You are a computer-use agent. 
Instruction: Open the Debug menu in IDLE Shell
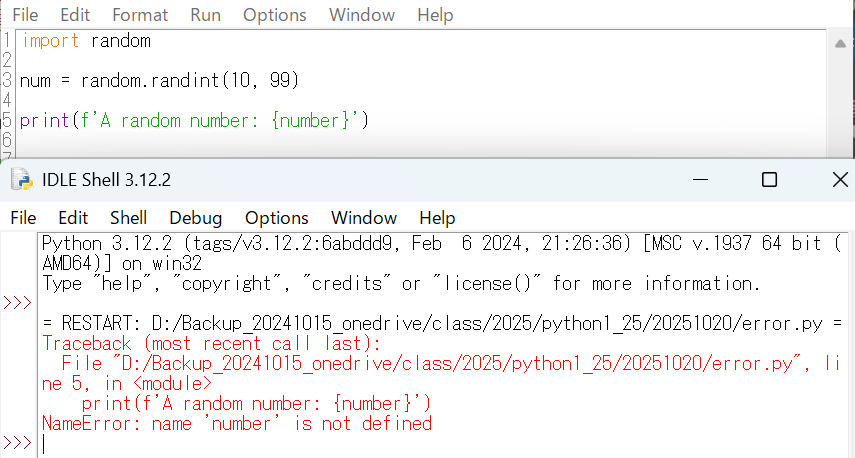click(x=196, y=217)
